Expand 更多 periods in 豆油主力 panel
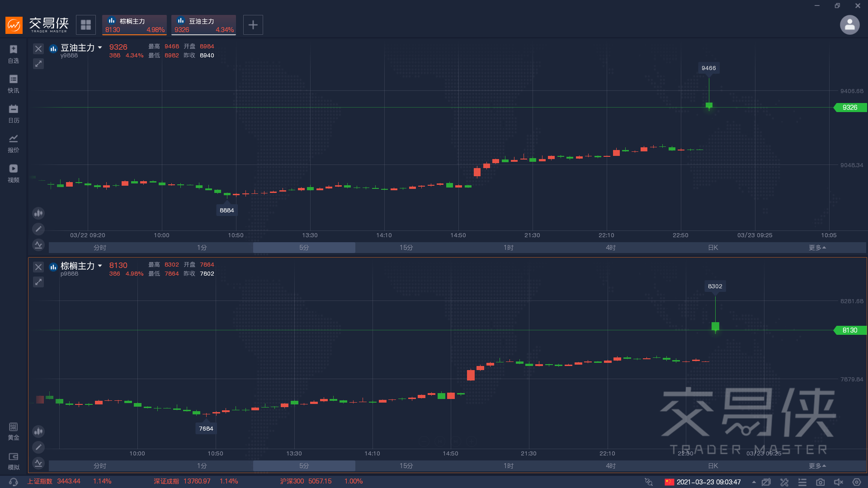This screenshot has width=868, height=488. [x=817, y=248]
